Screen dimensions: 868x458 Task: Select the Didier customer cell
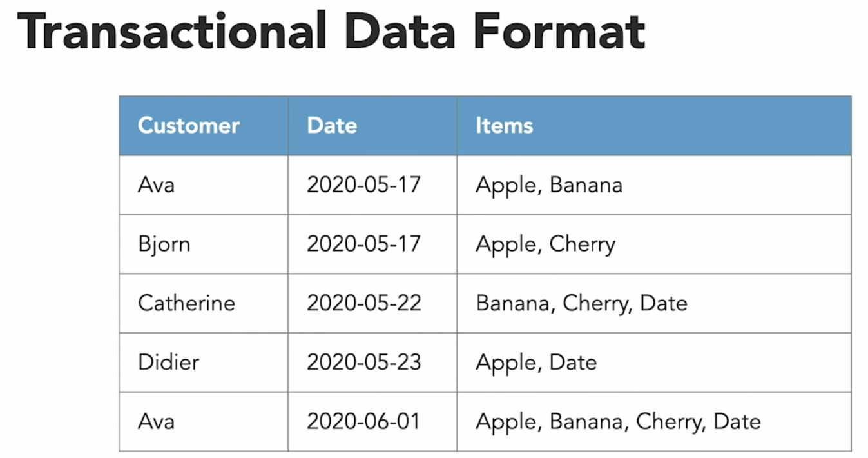click(x=168, y=362)
